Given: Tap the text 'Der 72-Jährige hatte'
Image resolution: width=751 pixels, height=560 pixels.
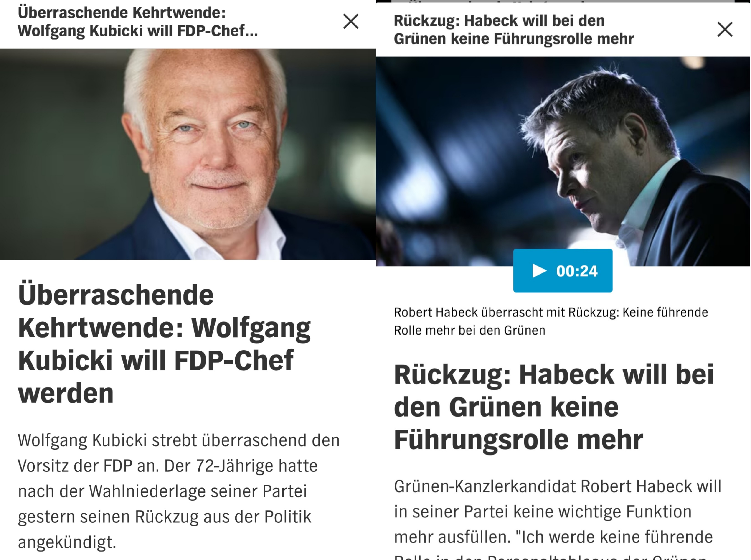Looking at the screenshot, I should (x=241, y=466).
